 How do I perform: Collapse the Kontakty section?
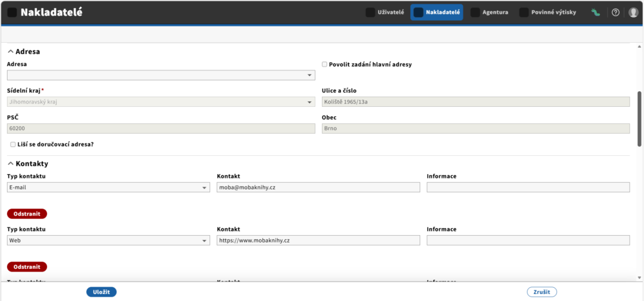(11, 163)
